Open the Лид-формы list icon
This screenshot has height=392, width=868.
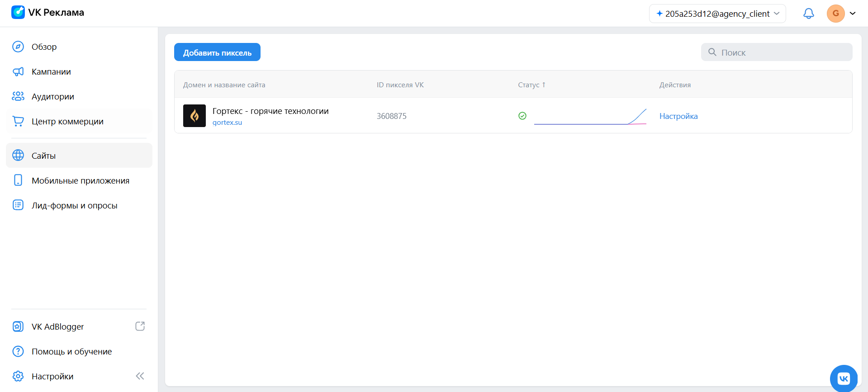[x=18, y=205]
